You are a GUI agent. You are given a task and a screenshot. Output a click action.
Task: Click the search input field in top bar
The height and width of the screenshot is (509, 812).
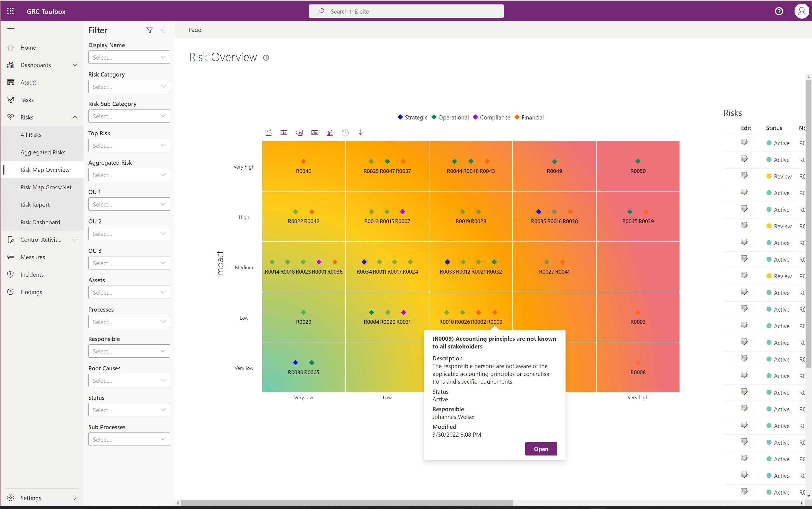tap(406, 11)
